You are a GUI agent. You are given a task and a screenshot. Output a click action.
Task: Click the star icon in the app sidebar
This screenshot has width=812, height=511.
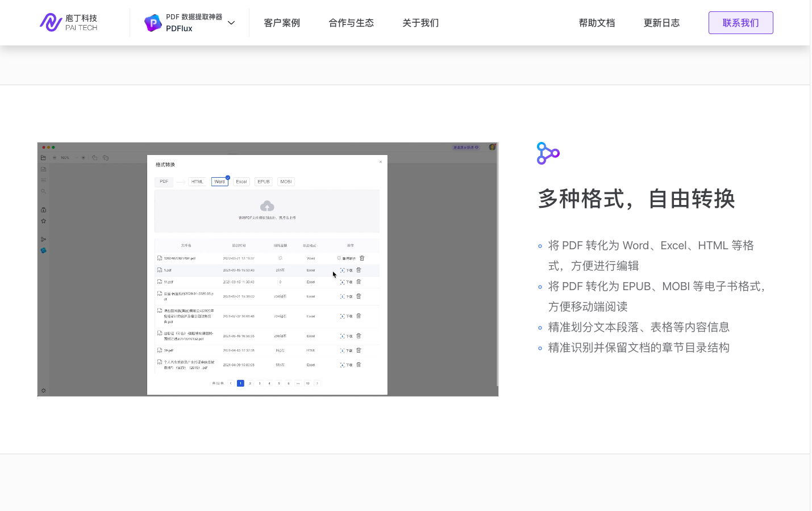[44, 221]
